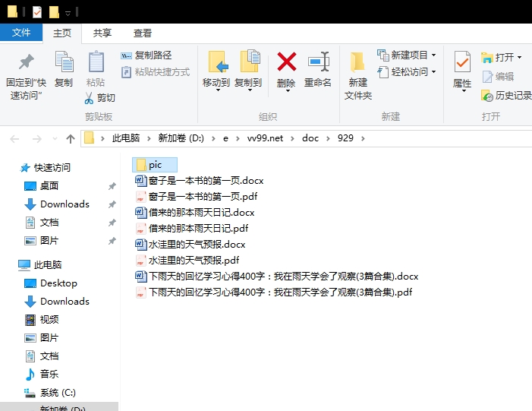Click the Rename (重命名) icon
The image size is (532, 411).
pyautogui.click(x=319, y=62)
